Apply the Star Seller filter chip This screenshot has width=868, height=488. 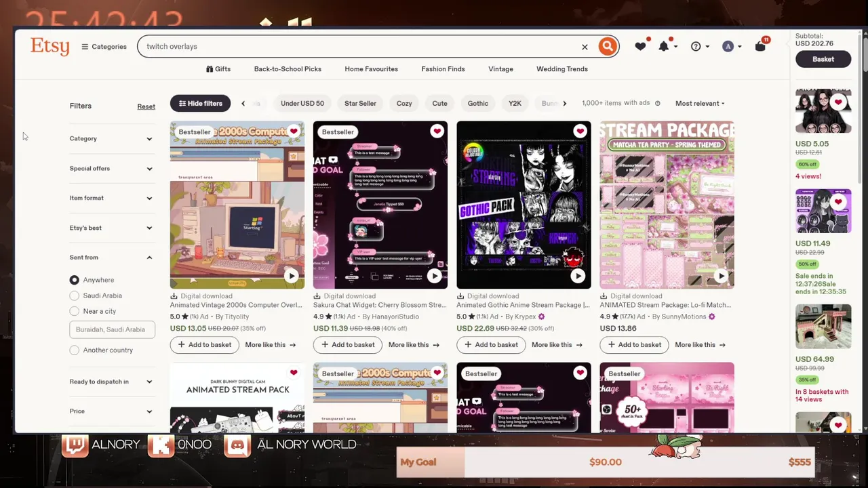(360, 104)
